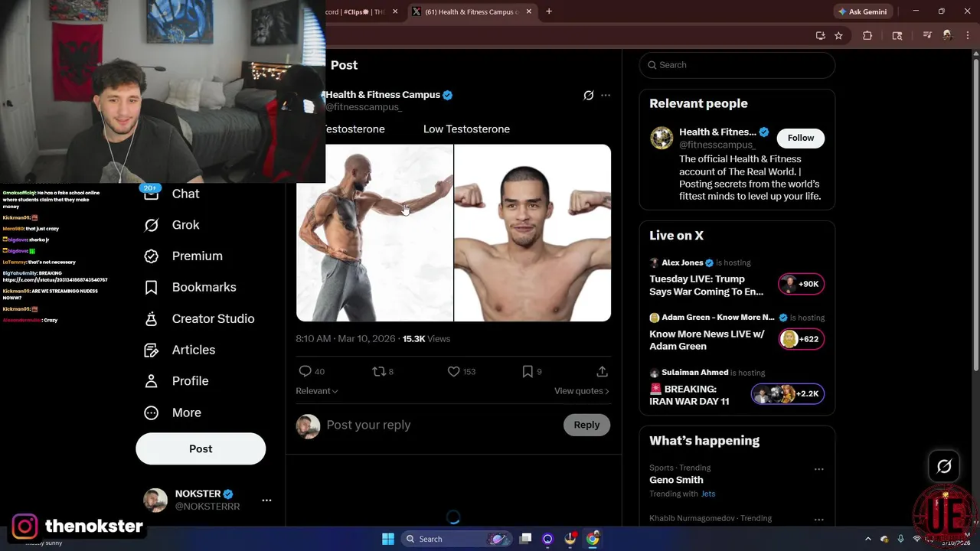This screenshot has height=551, width=980.
Task: Click the NOKSTER profile avatar
Action: click(x=155, y=500)
